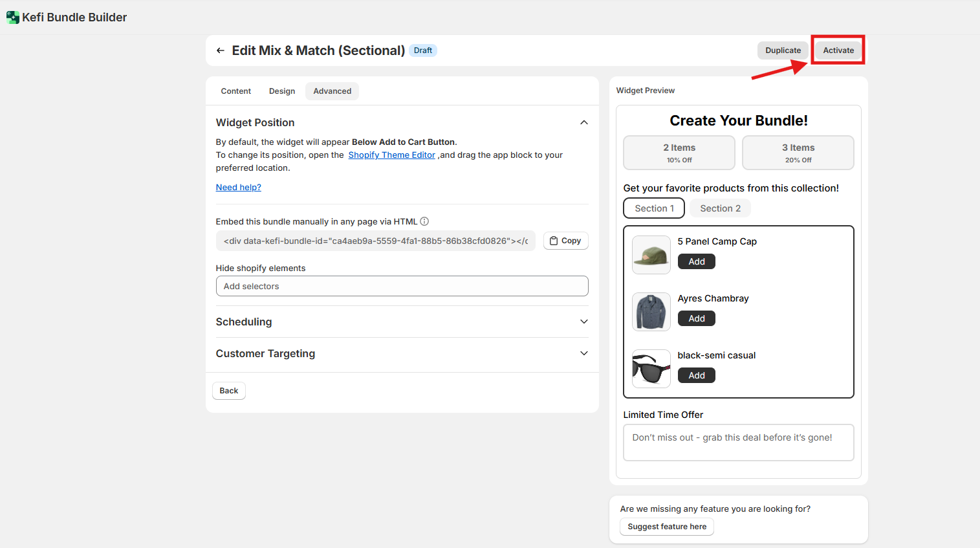Open the Design tab
Image resolution: width=980 pixels, height=548 pixels.
coord(282,91)
